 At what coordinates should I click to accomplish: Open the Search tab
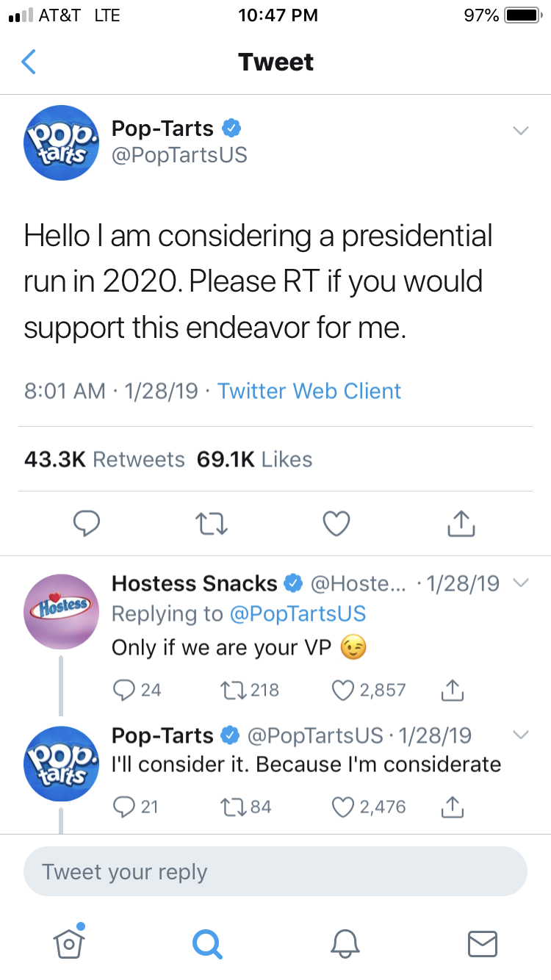point(207,943)
